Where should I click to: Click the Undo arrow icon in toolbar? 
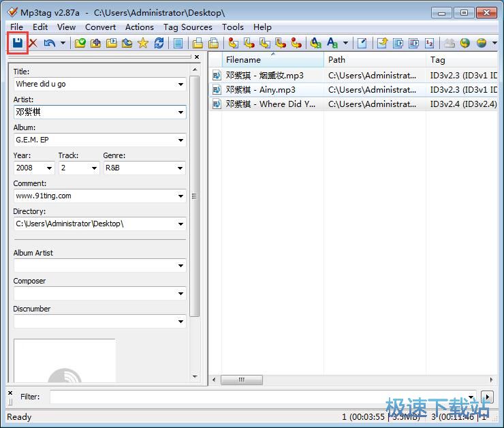click(x=49, y=43)
